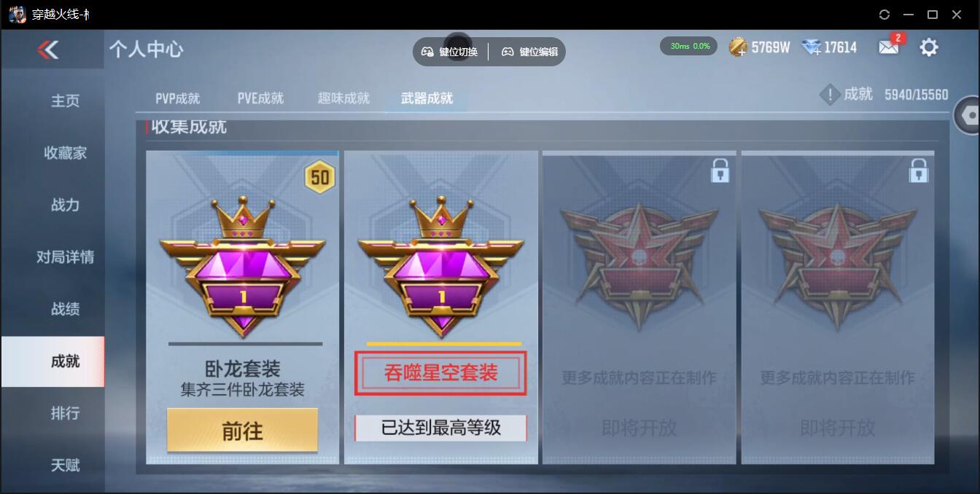Open 收藏家 in the sidebar
Viewport: 980px width, 494px height.
tap(65, 153)
